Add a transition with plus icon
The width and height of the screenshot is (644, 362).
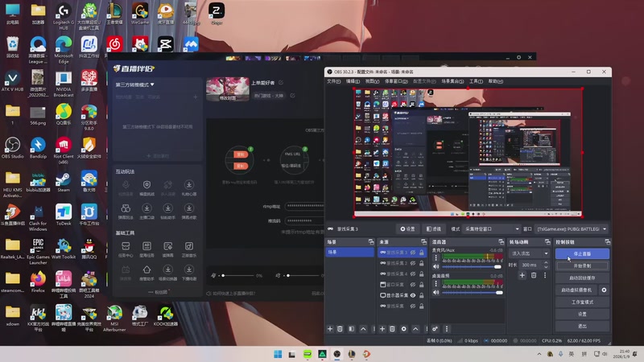(x=522, y=275)
